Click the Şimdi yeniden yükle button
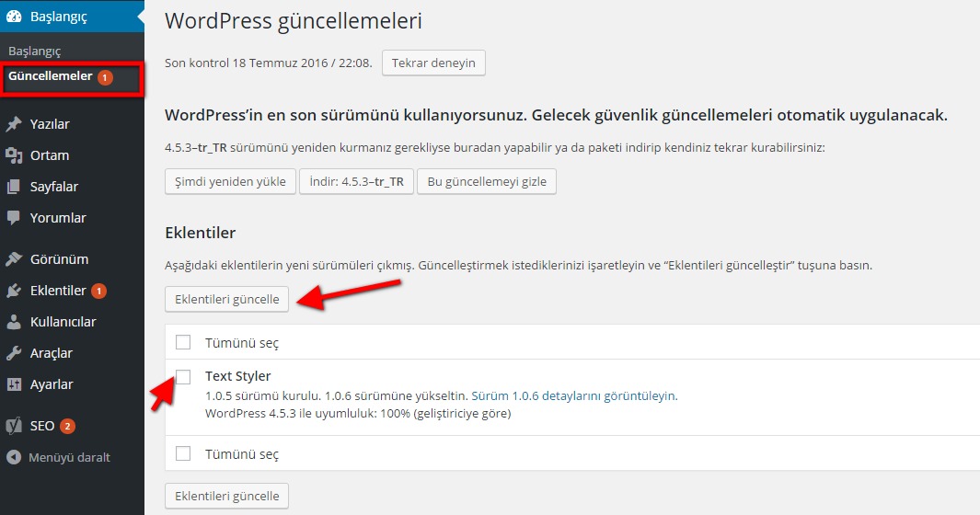The image size is (980, 515). coord(230,181)
